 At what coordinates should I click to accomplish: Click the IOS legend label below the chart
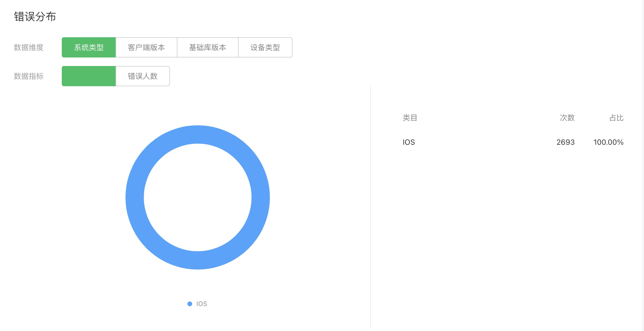202,304
